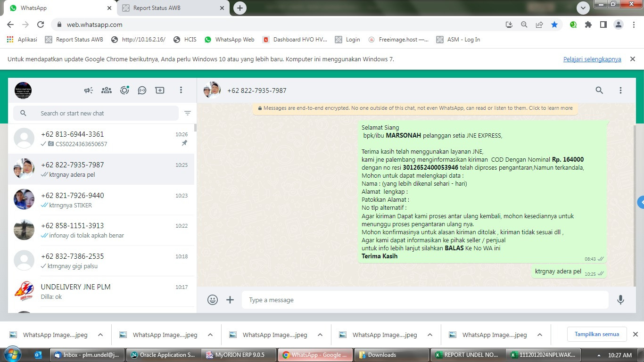Open the emoji picker
Screen dimensions: 644x362
point(213,300)
